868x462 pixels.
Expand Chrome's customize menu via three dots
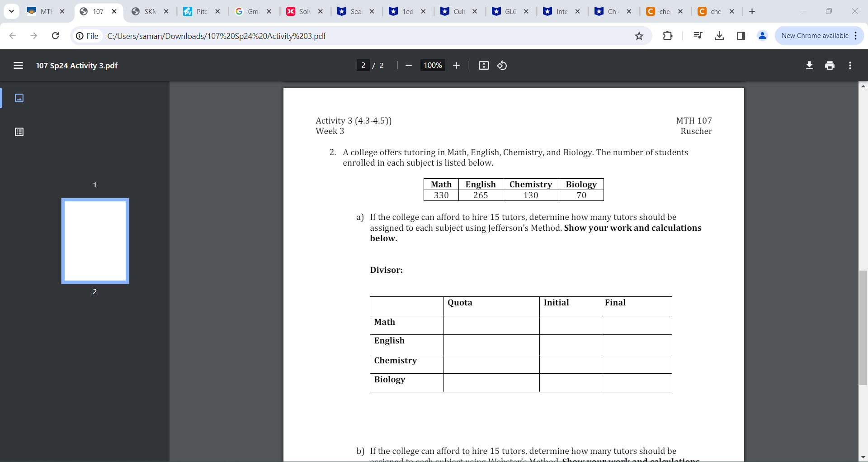(856, 36)
